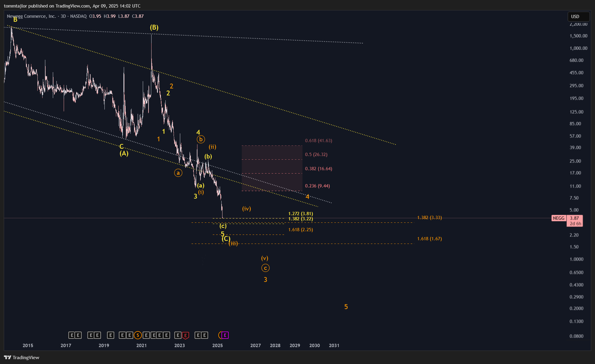Click the E marker immediately left of the S marker
The width and height of the screenshot is (595, 364).
tap(130, 335)
